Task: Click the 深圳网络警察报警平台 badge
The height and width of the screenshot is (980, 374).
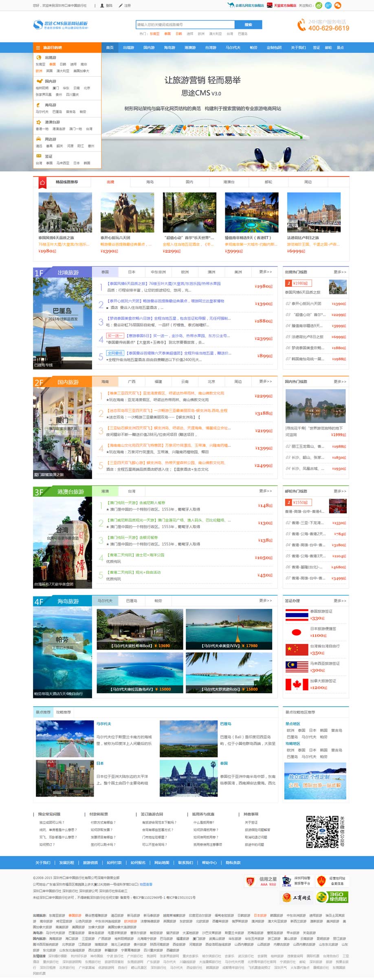Action: [x=297, y=881]
